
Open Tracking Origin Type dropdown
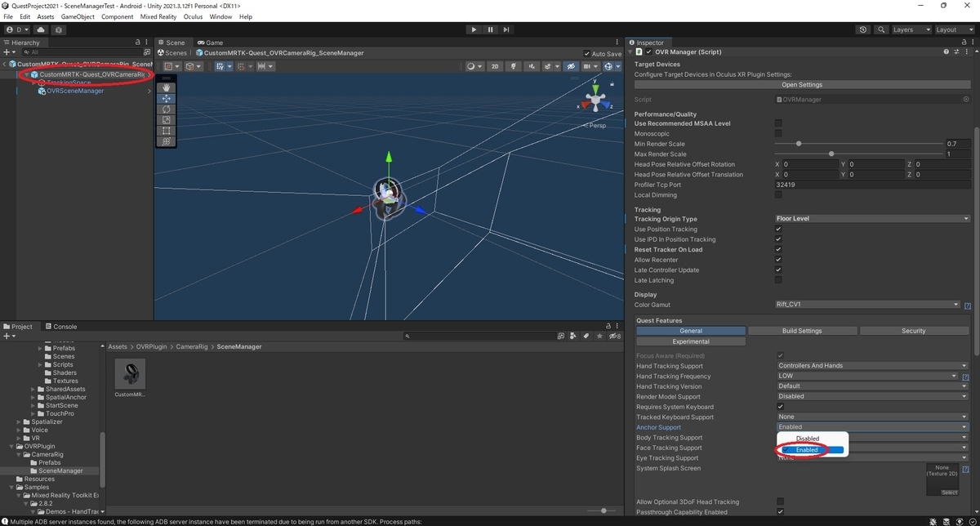pyautogui.click(x=871, y=219)
